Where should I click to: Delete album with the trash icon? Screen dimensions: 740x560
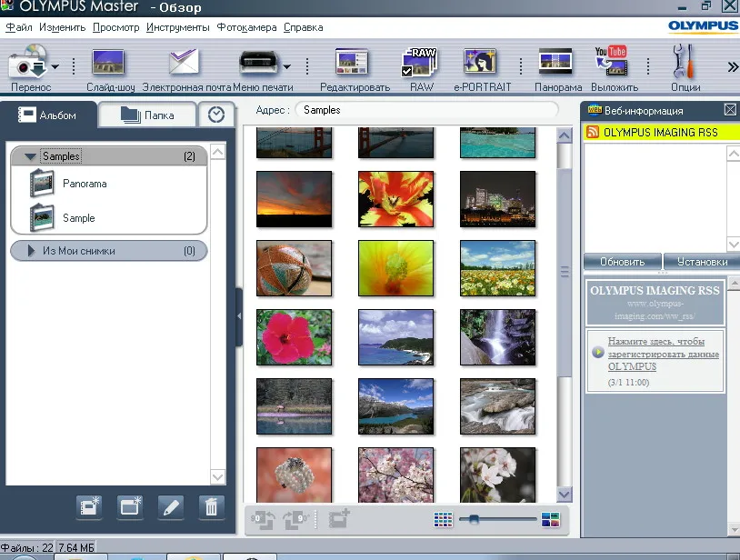click(x=211, y=507)
